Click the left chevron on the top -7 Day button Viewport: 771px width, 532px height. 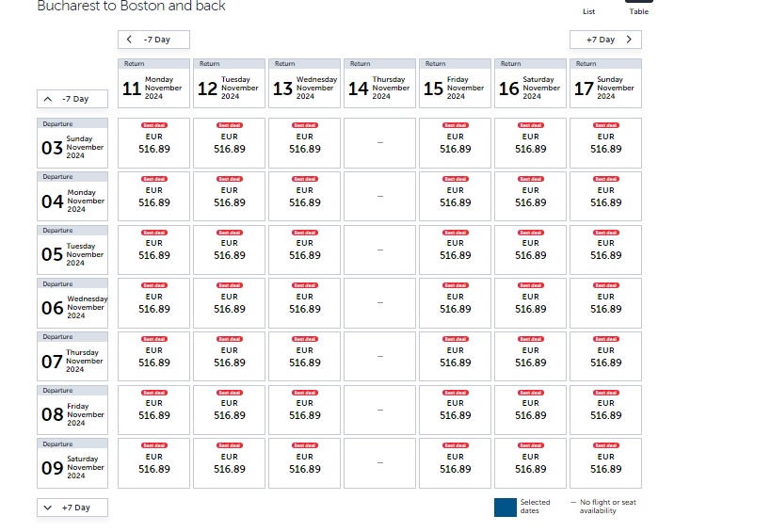point(131,40)
